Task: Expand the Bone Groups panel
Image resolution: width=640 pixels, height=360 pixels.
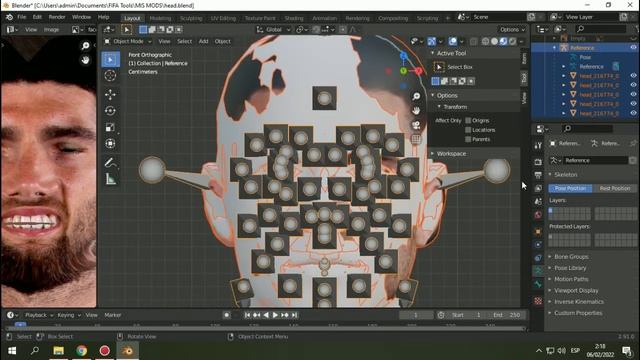Action: click(571, 257)
